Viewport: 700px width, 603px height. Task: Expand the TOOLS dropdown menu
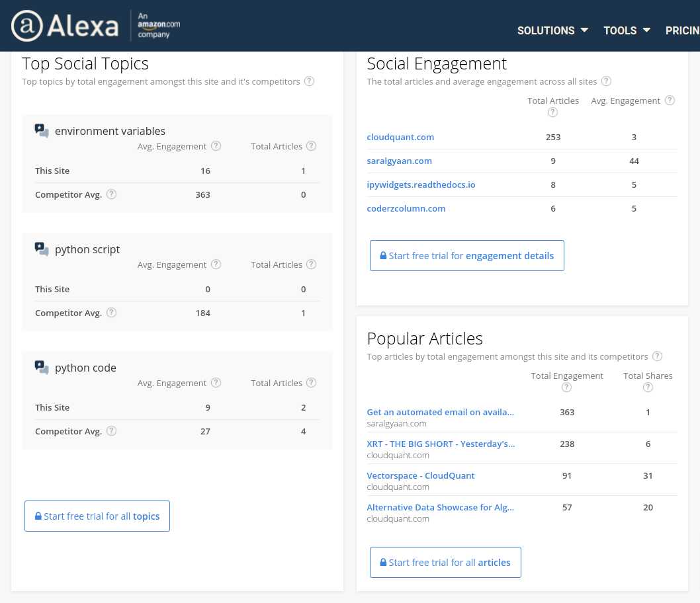[627, 30]
